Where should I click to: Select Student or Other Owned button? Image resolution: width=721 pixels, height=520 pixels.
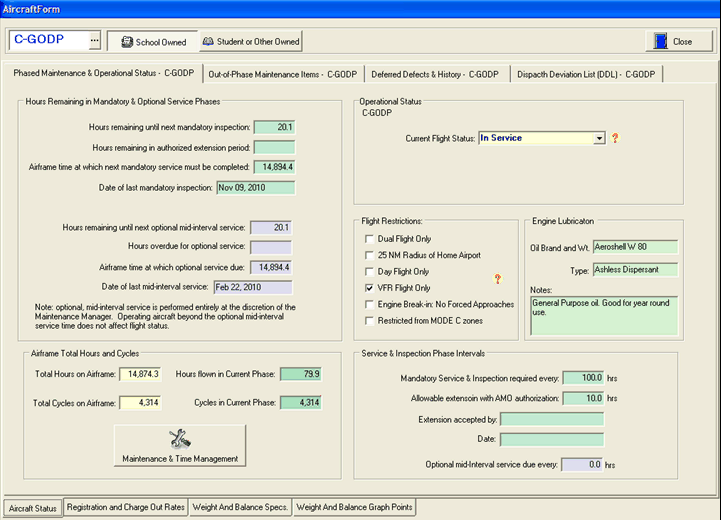(x=249, y=42)
